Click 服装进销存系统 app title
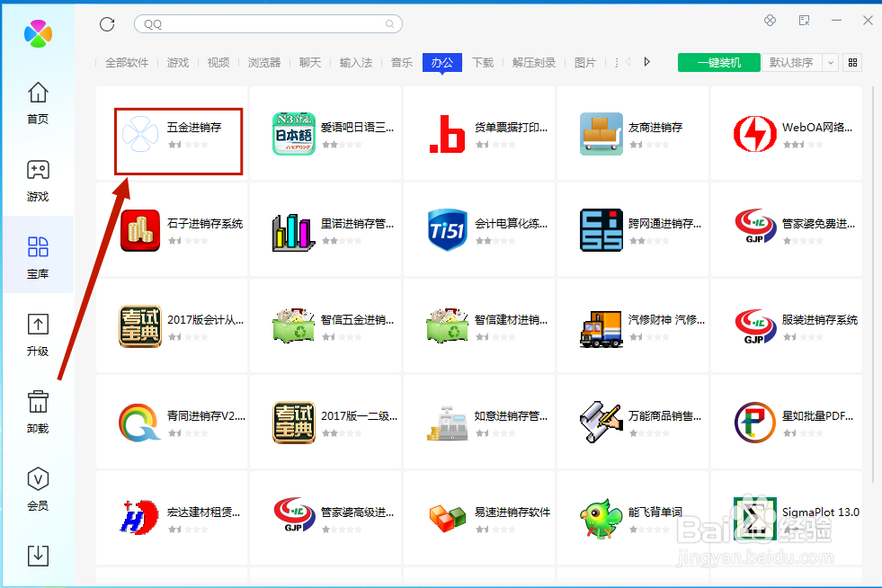 tap(820, 319)
